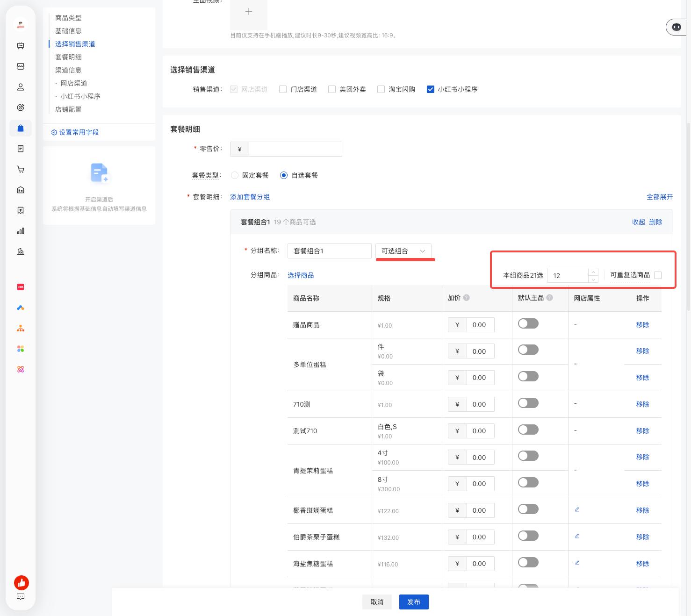Click 全部展开 to expand all groups
This screenshot has height=616, width=691.
click(660, 197)
